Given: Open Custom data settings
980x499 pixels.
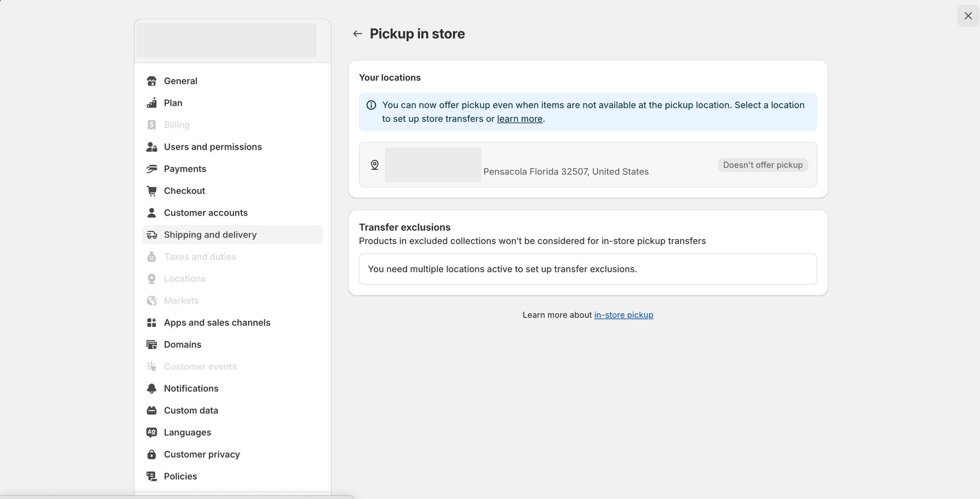Looking at the screenshot, I should [x=191, y=410].
